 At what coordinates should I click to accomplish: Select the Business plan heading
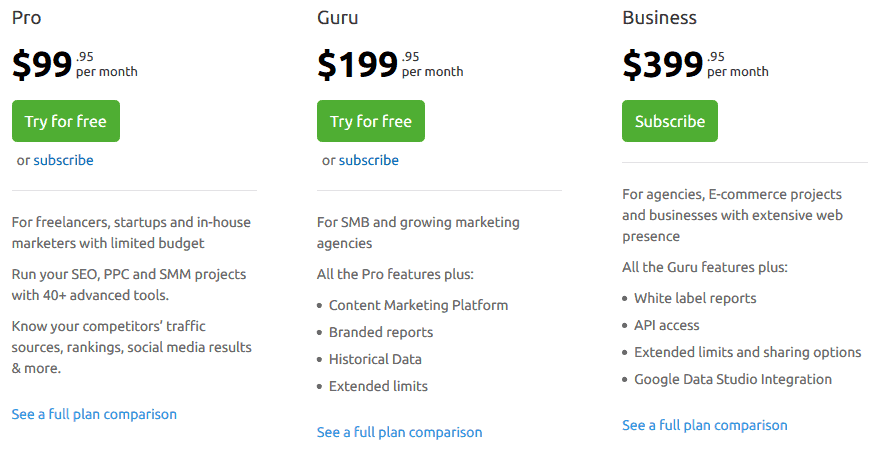pos(659,18)
